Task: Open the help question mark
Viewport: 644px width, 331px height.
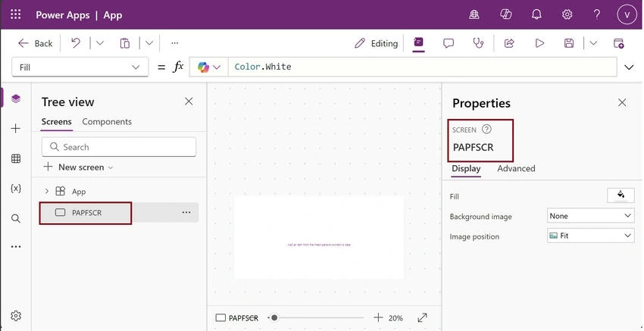Action: 597,15
